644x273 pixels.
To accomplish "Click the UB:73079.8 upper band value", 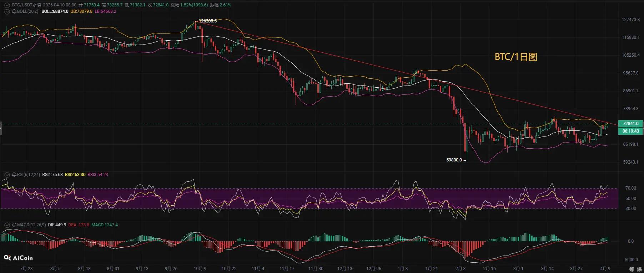I will coord(81,11).
